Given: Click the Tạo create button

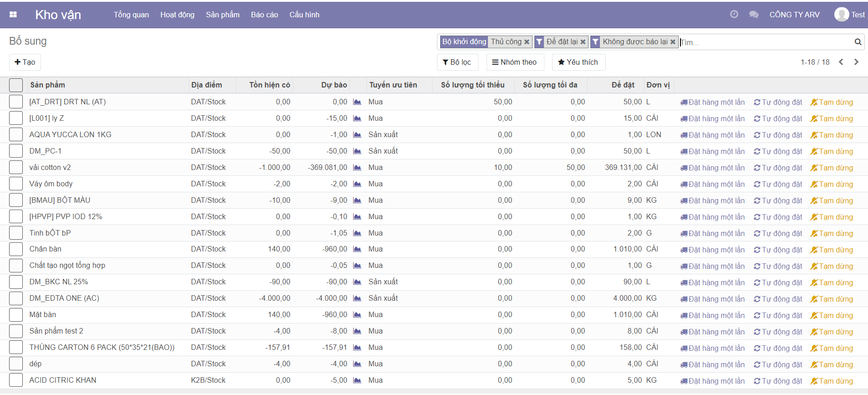Looking at the screenshot, I should click(25, 62).
